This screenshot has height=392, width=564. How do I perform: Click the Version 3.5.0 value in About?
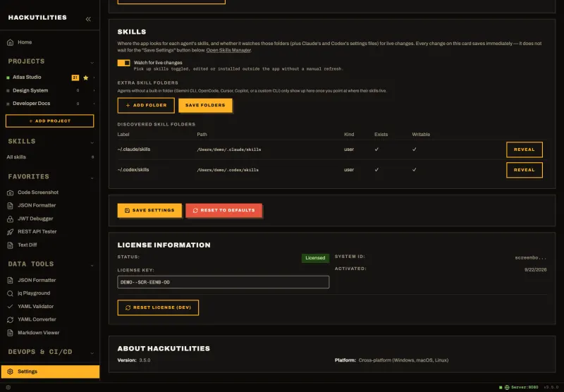click(x=145, y=360)
